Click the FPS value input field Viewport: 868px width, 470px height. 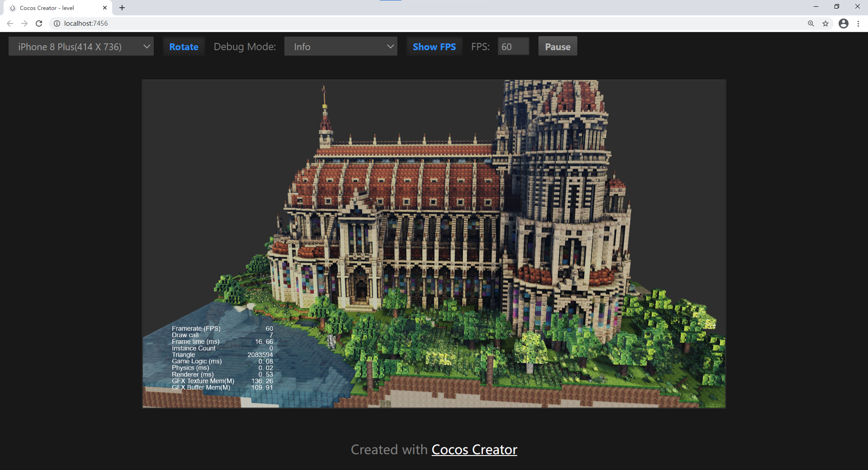[x=513, y=46]
